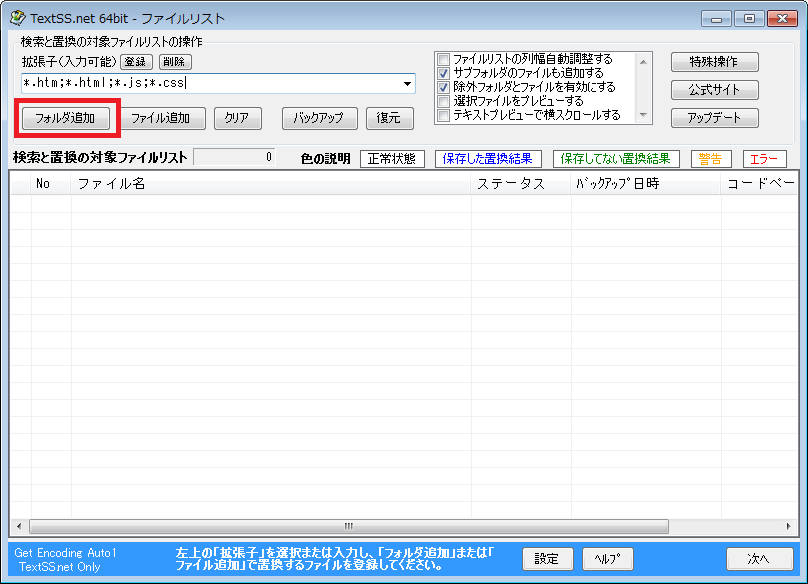Image resolution: width=808 pixels, height=584 pixels.
Task: Click the 正常状態 color label
Action: tap(392, 159)
